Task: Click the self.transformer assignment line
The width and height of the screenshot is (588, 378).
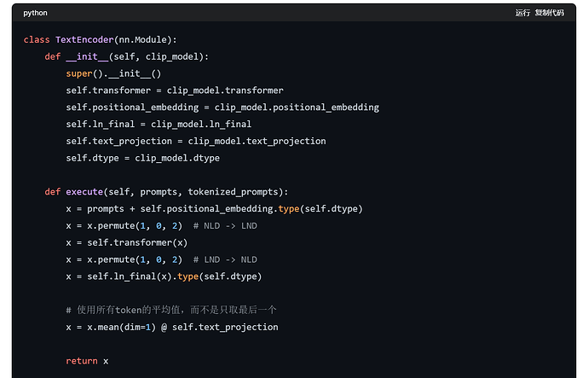Action: click(x=175, y=90)
